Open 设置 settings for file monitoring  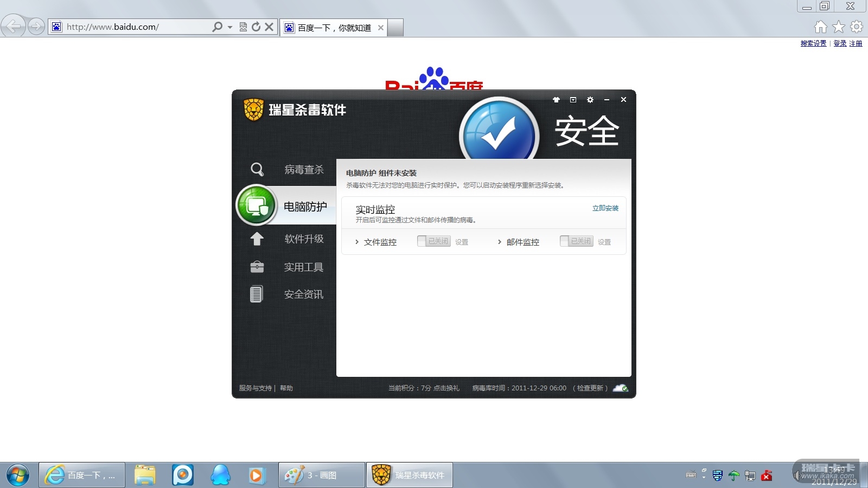[x=462, y=242]
